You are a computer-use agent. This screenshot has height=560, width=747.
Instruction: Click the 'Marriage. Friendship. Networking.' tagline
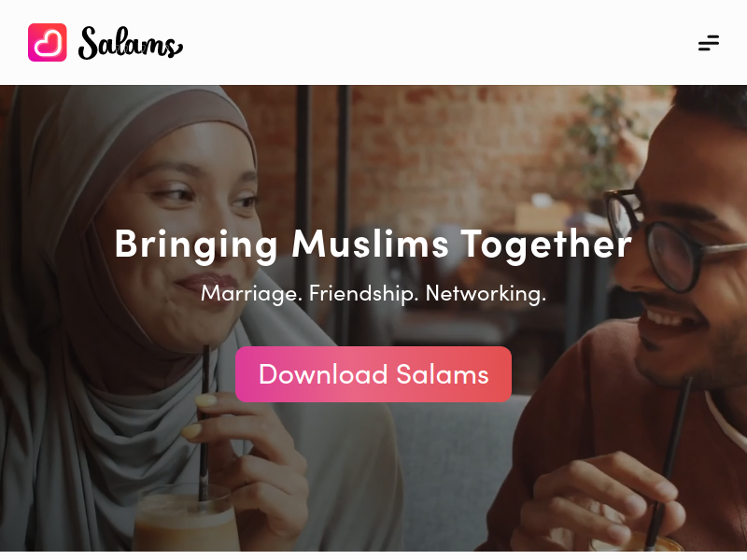click(373, 294)
